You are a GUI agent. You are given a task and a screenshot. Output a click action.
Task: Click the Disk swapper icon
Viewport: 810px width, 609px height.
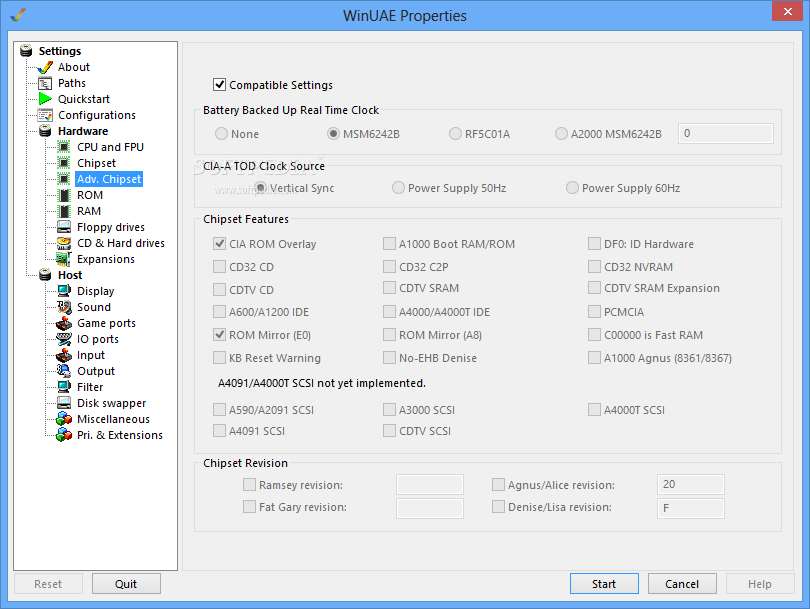coord(64,403)
